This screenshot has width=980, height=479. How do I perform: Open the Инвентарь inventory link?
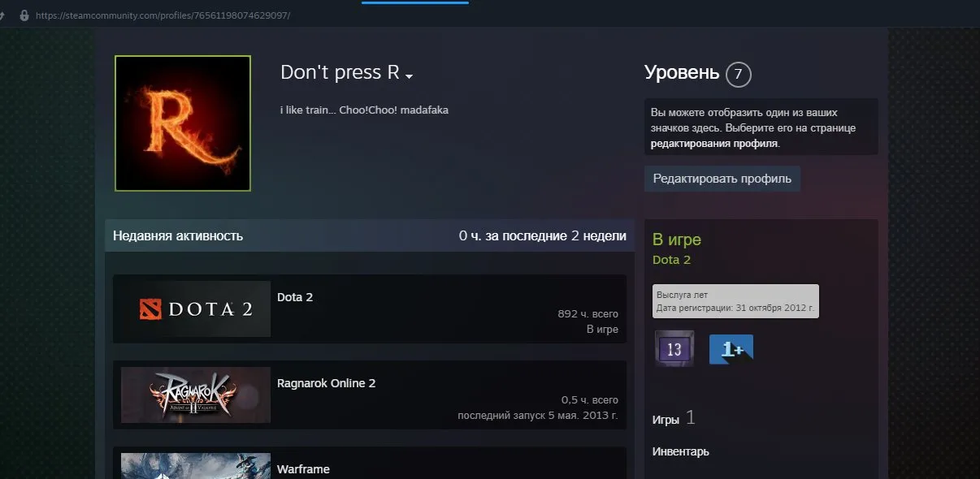(x=680, y=451)
